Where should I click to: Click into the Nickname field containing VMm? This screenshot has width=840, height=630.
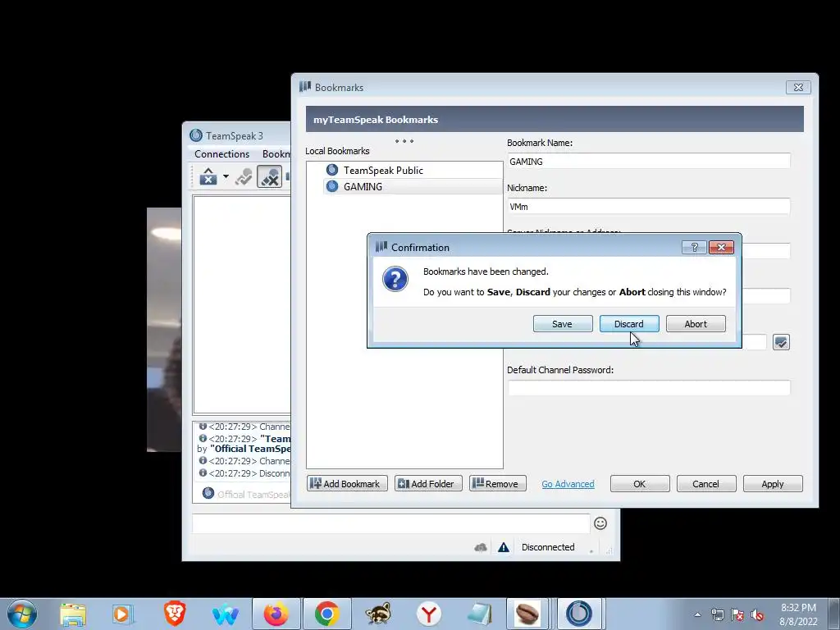coord(649,206)
